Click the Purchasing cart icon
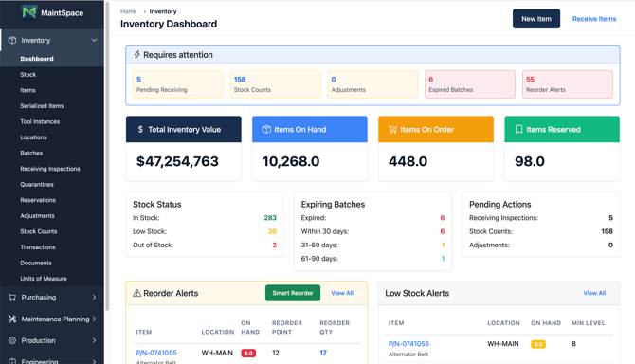This screenshot has width=635, height=364. click(12, 298)
